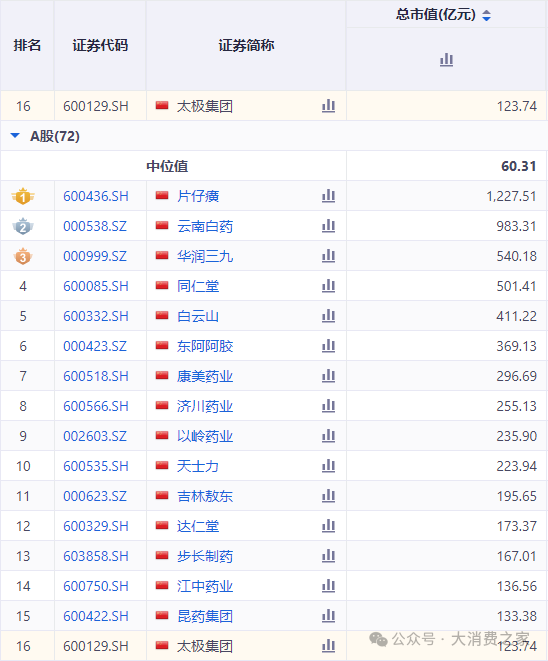Screen dimensions: 548x661
Task: Open the 吉林敖东 stock name link
Action: click(205, 496)
